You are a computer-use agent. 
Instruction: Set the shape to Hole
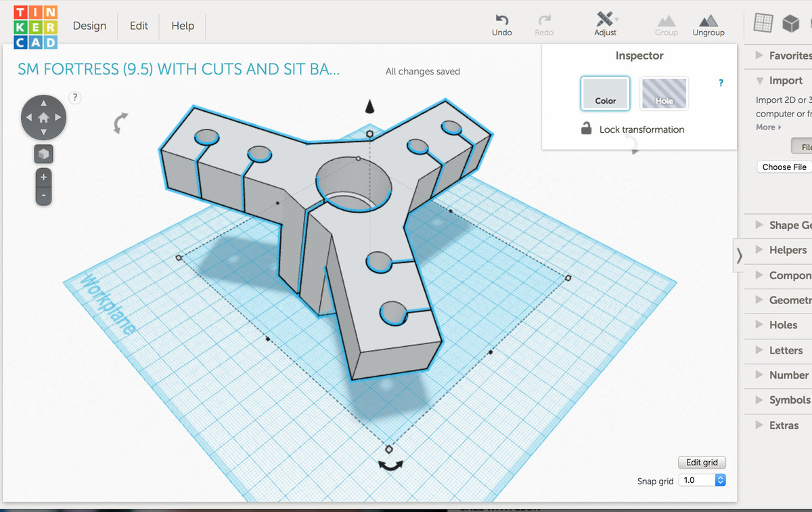664,93
